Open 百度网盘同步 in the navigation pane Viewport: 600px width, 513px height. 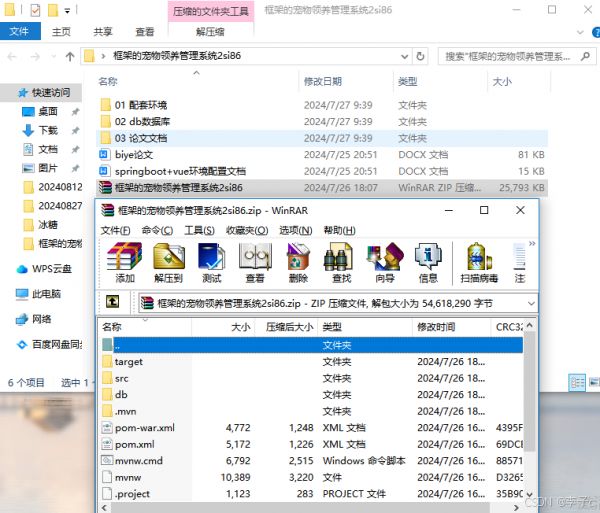(49, 344)
